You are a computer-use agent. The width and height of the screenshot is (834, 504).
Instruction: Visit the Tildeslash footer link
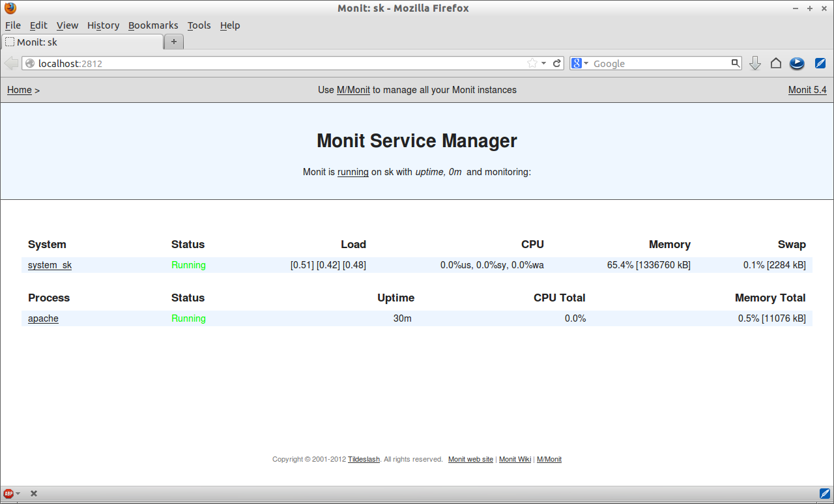(x=364, y=459)
